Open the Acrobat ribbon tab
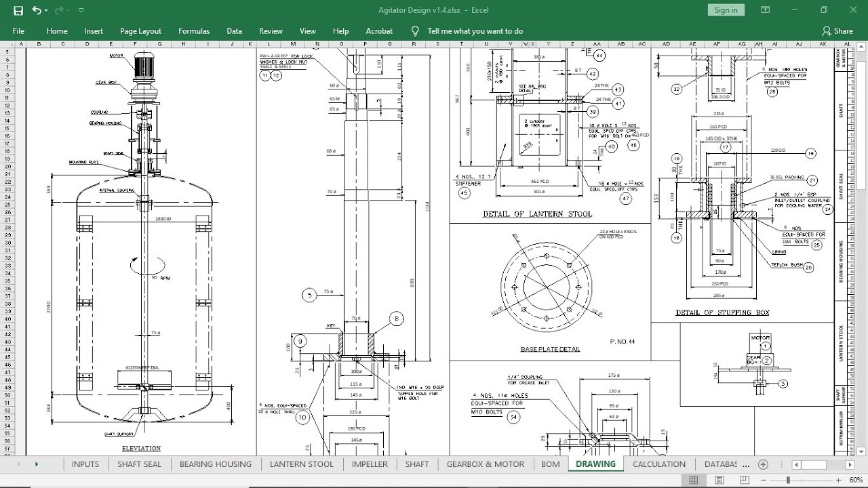The width and height of the screenshot is (868, 488). [x=379, y=30]
